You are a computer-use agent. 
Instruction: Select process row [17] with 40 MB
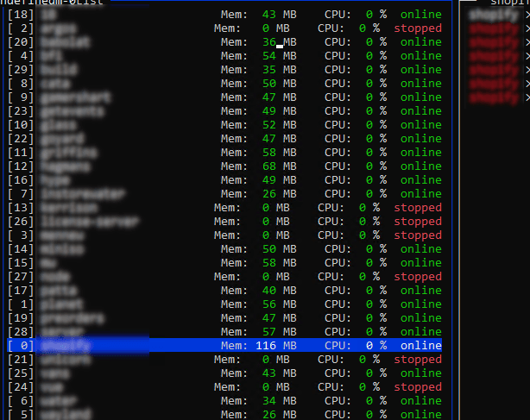tap(224, 291)
